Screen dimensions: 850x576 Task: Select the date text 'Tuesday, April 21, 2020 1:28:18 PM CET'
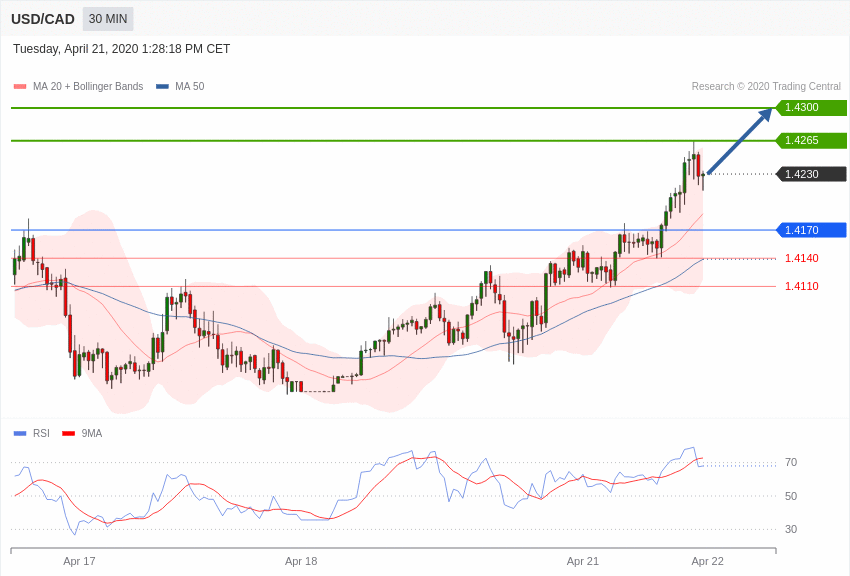click(x=121, y=49)
